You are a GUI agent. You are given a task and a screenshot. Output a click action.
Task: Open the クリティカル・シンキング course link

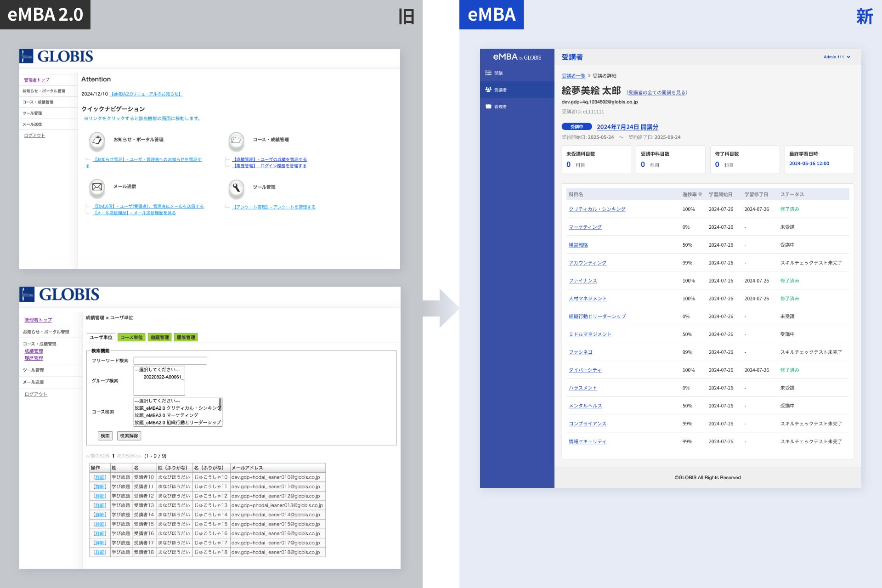click(597, 209)
